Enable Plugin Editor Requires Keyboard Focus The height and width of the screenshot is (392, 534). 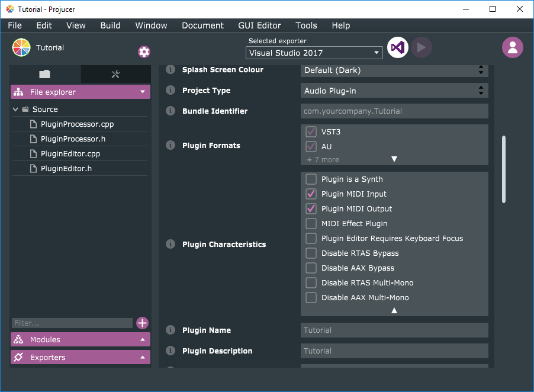coord(311,239)
